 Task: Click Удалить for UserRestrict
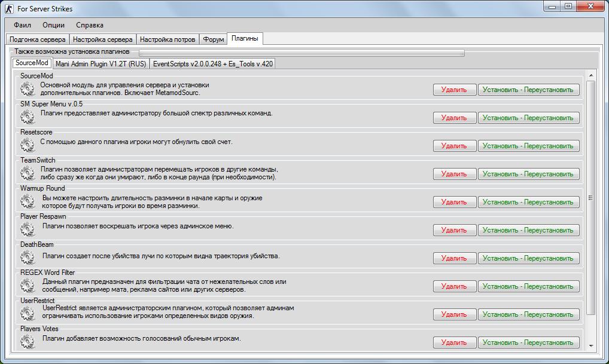pos(455,314)
